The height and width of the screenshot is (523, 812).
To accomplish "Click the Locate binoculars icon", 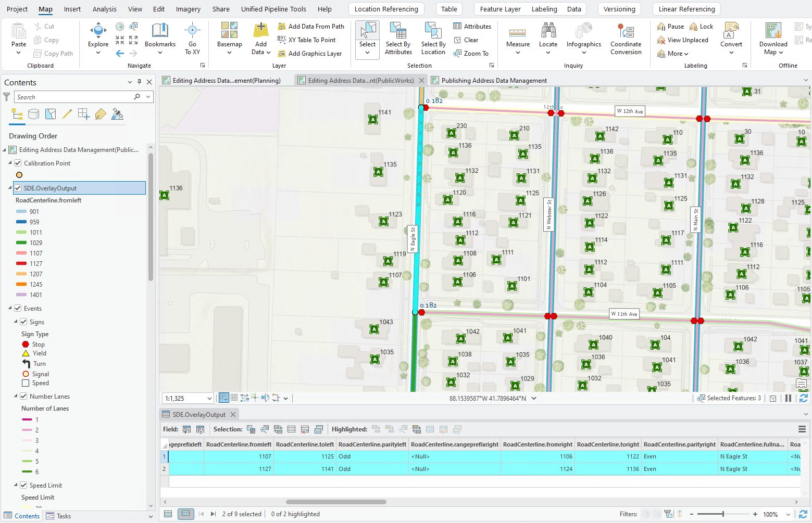I will 548,31.
